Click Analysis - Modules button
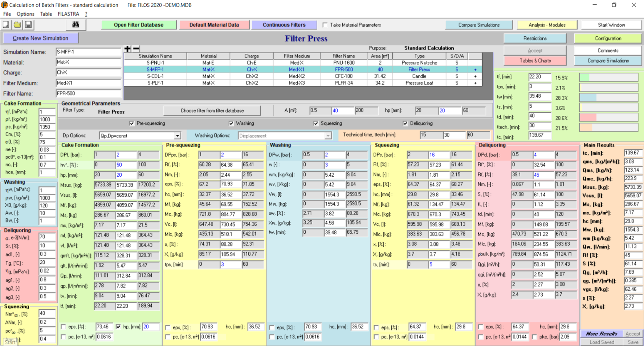This screenshot has width=644, height=346. (x=547, y=25)
